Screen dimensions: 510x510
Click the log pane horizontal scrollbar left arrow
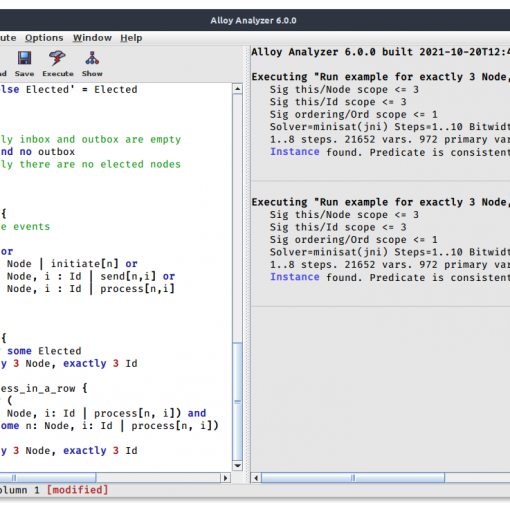pyautogui.click(x=256, y=478)
